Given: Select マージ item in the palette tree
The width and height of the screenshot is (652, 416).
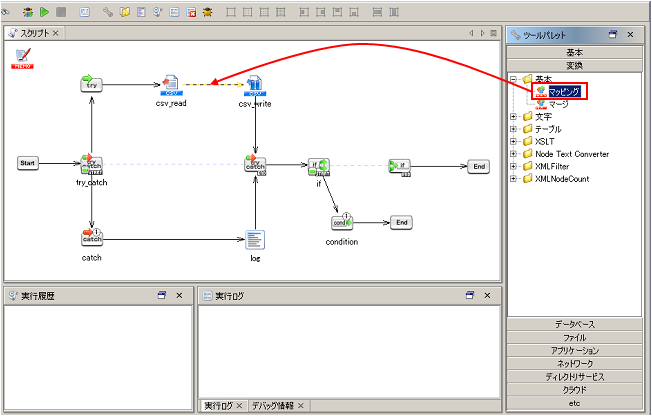Looking at the screenshot, I should pyautogui.click(x=558, y=103).
